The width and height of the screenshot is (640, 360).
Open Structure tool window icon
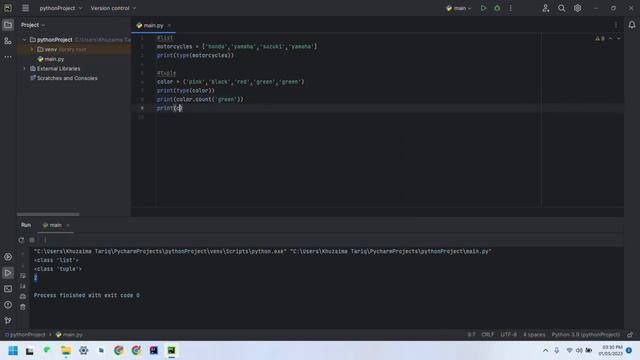(x=8, y=41)
